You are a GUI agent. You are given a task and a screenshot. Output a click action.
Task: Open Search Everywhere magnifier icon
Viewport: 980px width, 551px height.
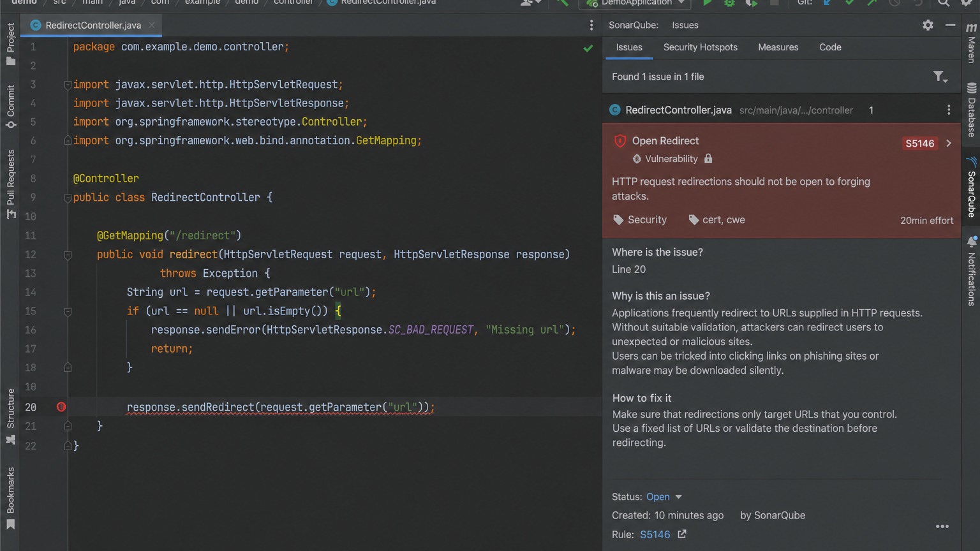point(944,3)
